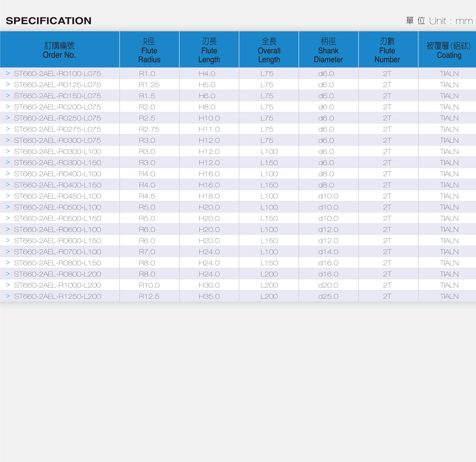
Task: Click the R12.5 flute radius cell
Action: coord(149,296)
